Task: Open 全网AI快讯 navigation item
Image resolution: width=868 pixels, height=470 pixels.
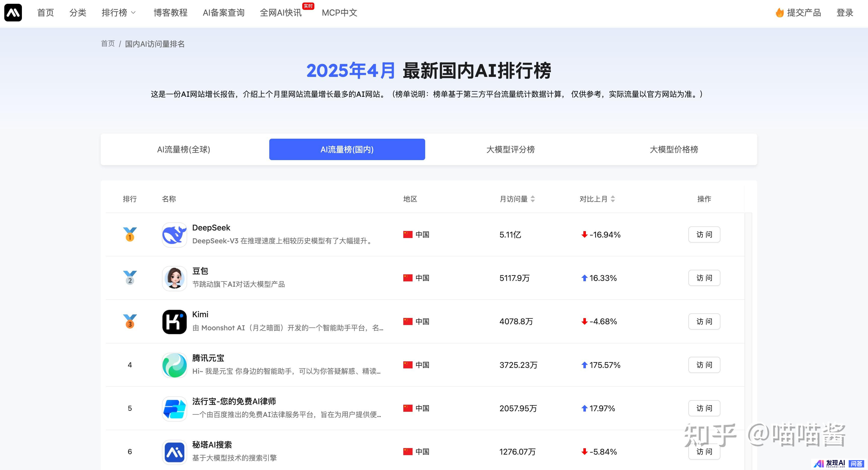Action: pos(281,13)
